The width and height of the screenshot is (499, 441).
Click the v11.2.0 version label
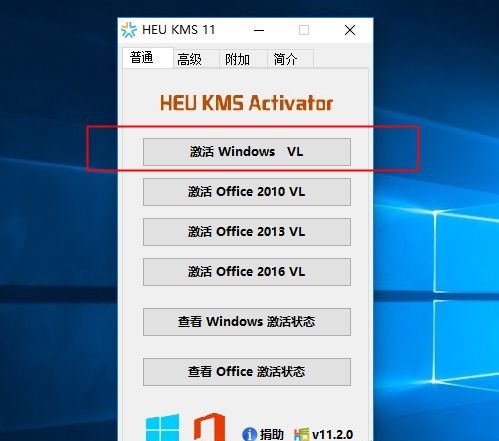pos(332,434)
